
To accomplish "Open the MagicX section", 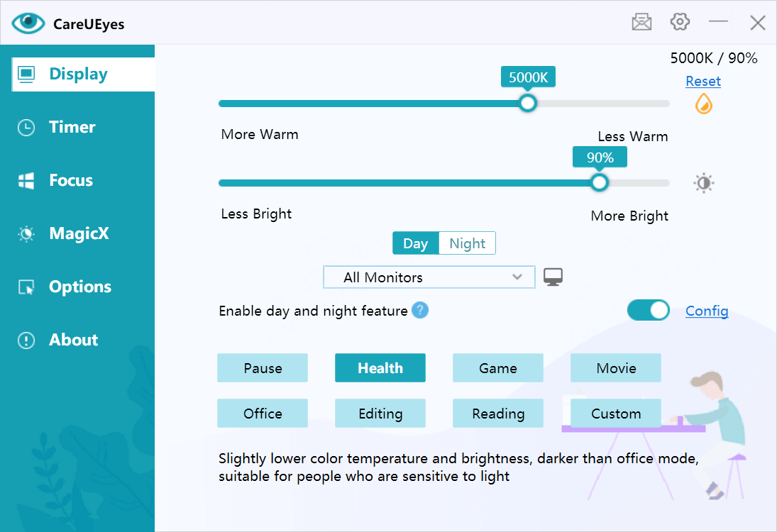I will pyautogui.click(x=77, y=234).
